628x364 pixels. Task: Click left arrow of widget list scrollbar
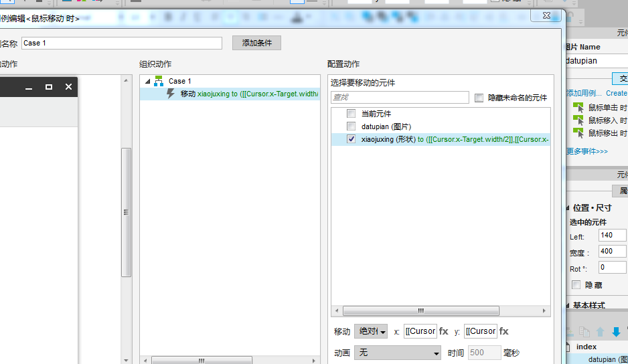pos(337,310)
